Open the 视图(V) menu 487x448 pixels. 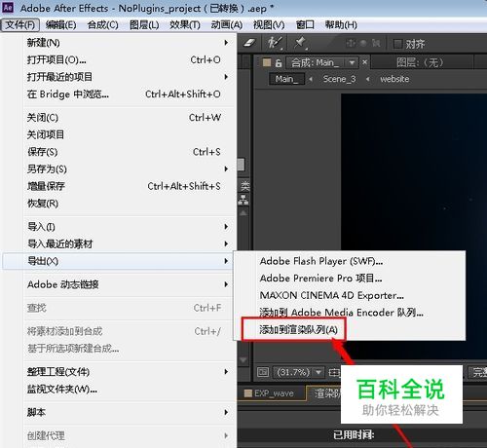coord(269,24)
